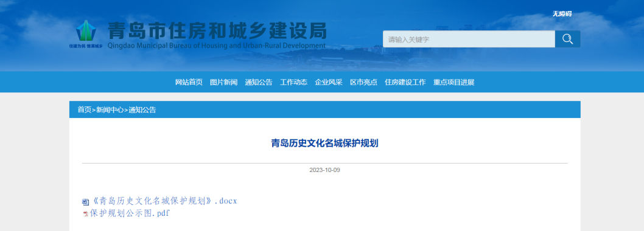Go to 图片新闻 section
The height and width of the screenshot is (231, 644).
pyautogui.click(x=224, y=82)
